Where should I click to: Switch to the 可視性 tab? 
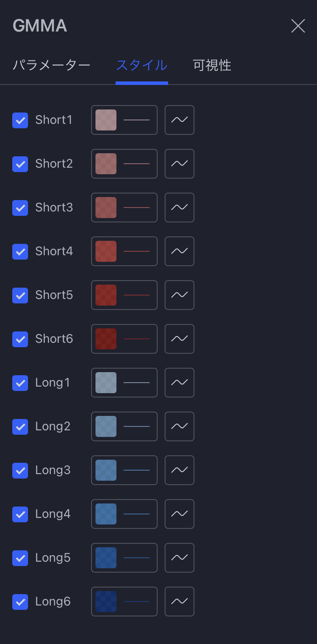[212, 65]
